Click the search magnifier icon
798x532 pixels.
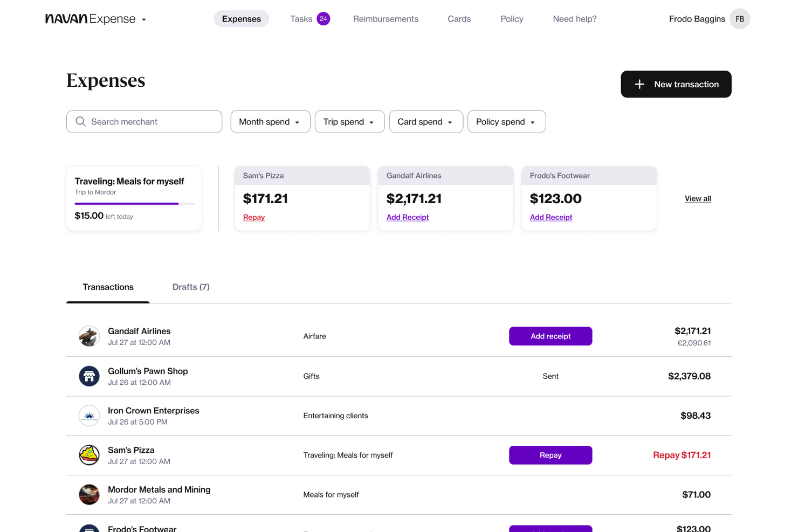pos(81,122)
